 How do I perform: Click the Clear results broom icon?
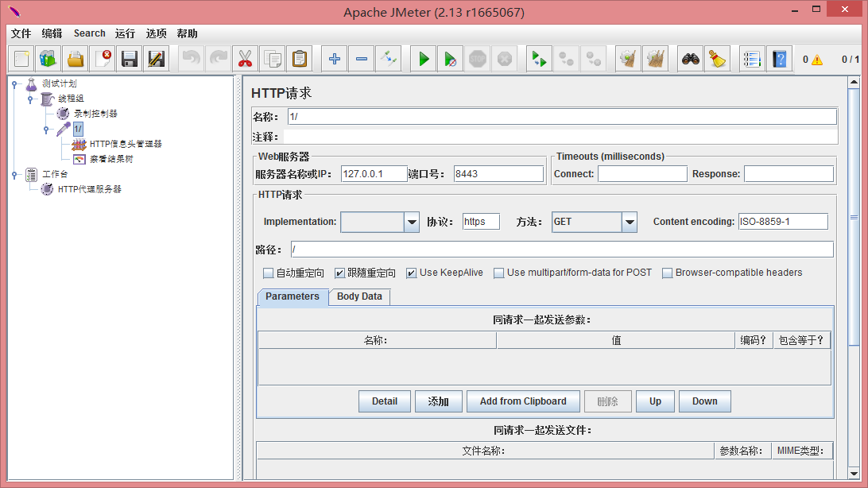click(x=628, y=59)
